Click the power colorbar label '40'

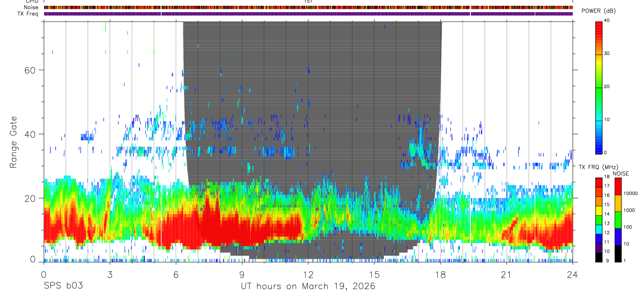[x=607, y=20]
